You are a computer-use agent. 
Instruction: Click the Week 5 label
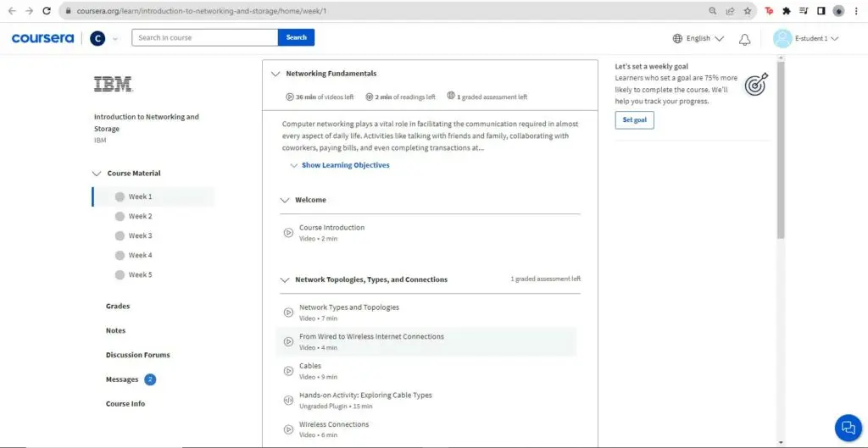pos(141,275)
